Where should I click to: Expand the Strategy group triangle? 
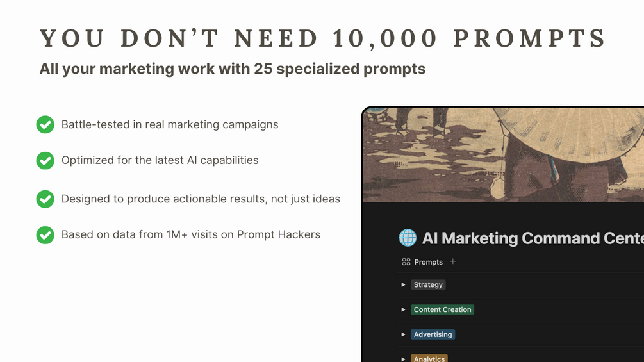coord(403,284)
